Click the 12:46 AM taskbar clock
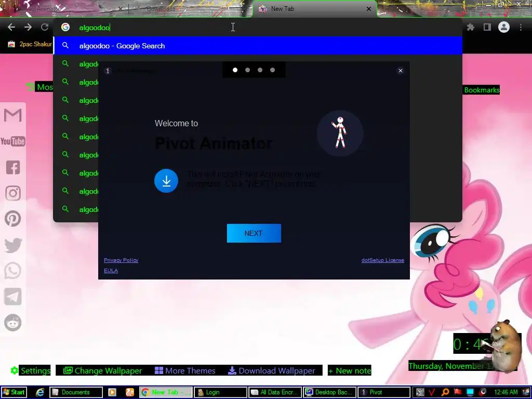Viewport: 532px width, 399px height. click(x=506, y=392)
